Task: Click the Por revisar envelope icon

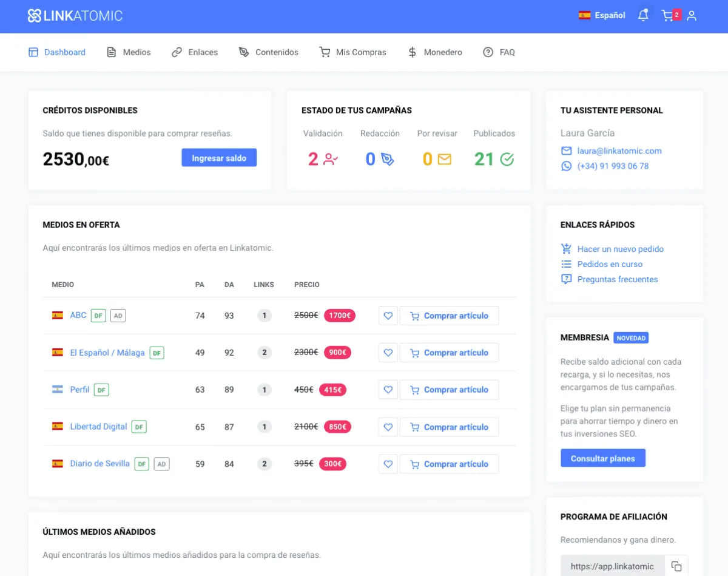Action: click(445, 159)
